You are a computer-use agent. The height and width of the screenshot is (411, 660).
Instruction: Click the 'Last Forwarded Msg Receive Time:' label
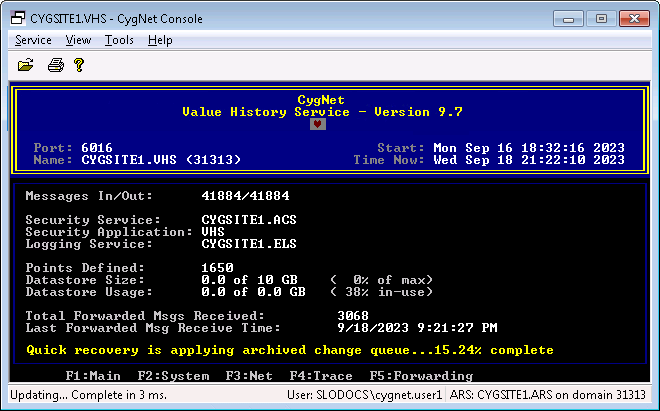[153, 328]
